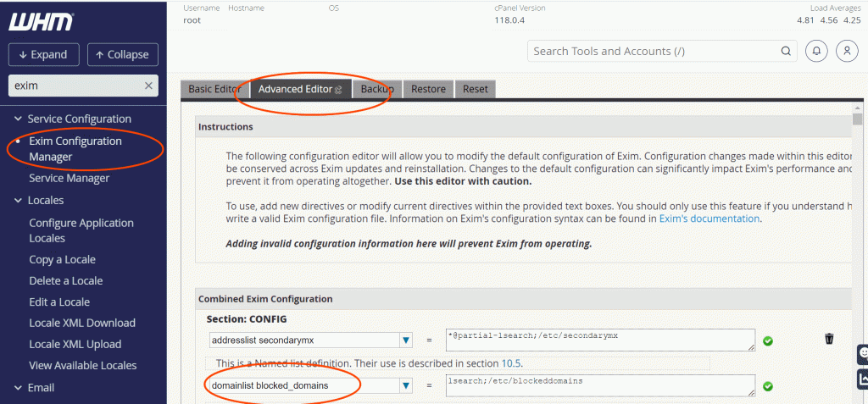868x404 pixels.
Task: Collapse the Locales sidebar section
Action: 19,201
